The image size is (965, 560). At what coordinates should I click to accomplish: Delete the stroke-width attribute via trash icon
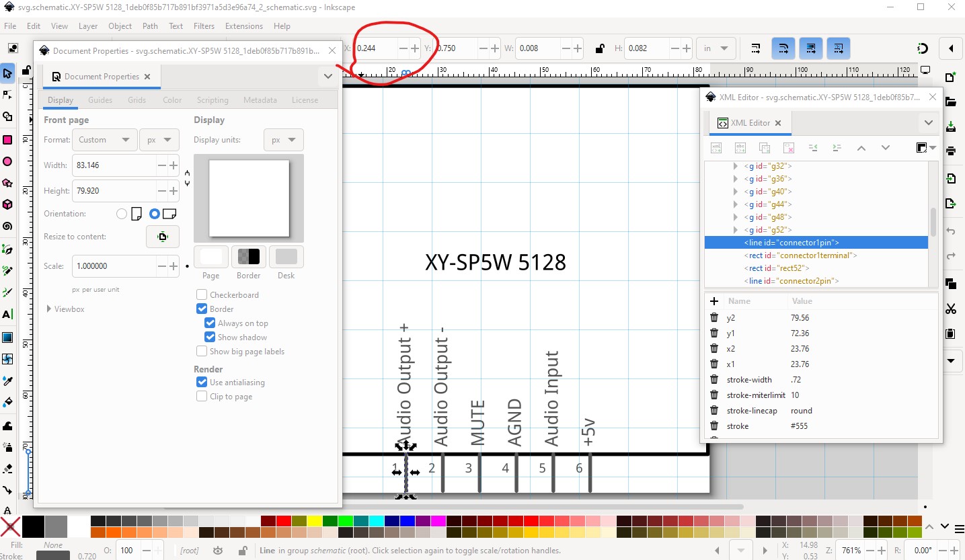[714, 380]
